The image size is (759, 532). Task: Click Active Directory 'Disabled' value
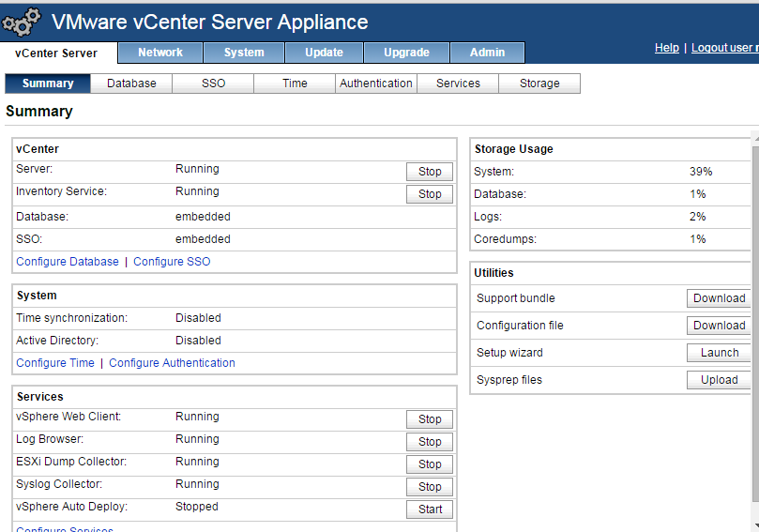[x=198, y=341]
